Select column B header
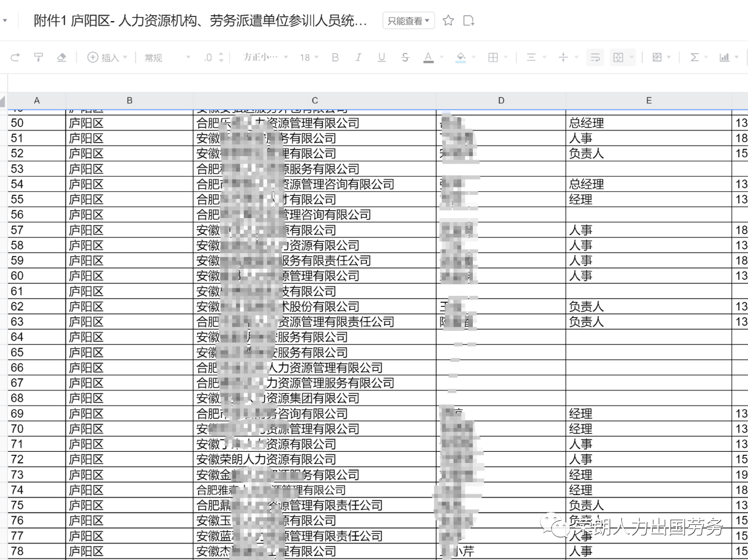The image size is (748, 560). pyautogui.click(x=130, y=101)
